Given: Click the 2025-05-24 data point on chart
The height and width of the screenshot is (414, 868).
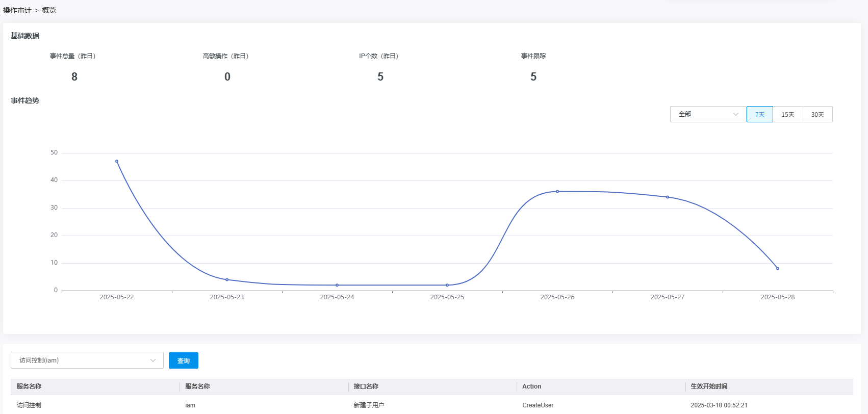Looking at the screenshot, I should click(x=337, y=285).
